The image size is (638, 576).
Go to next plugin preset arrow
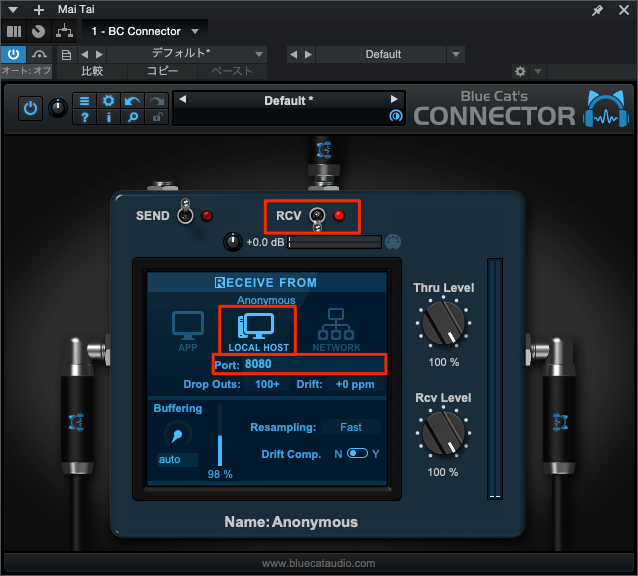394,99
